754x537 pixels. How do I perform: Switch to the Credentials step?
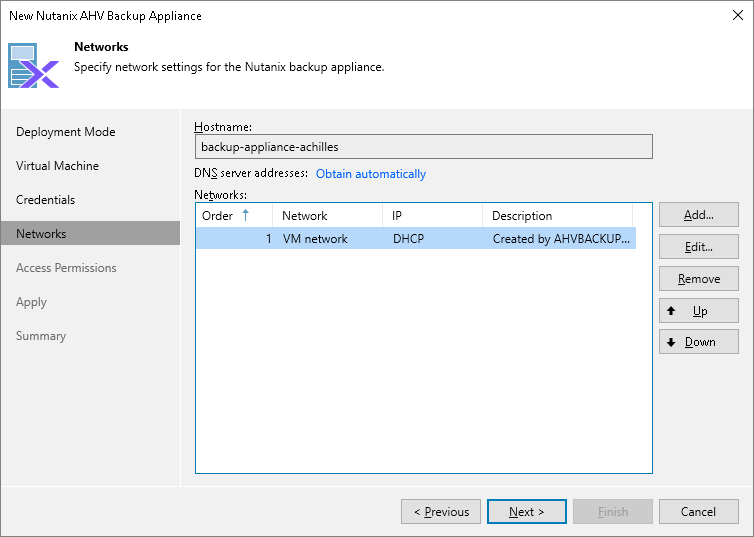pos(46,200)
